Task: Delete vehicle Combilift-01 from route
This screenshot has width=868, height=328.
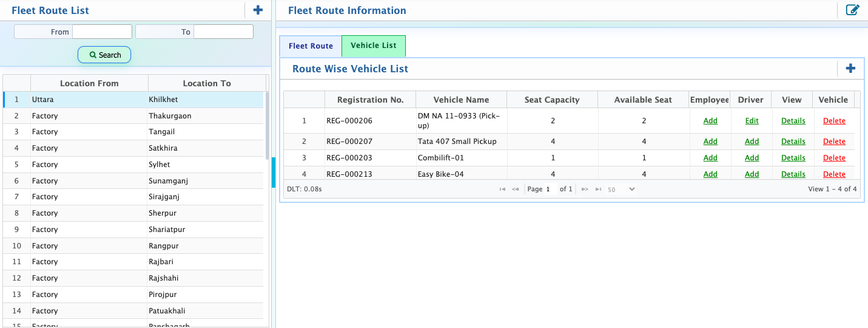Action: pyautogui.click(x=834, y=158)
